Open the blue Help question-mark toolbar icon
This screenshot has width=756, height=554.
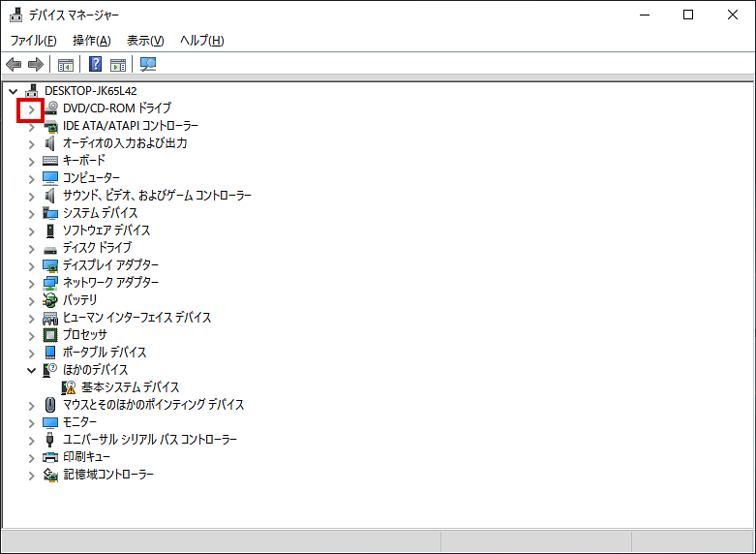tap(96, 64)
